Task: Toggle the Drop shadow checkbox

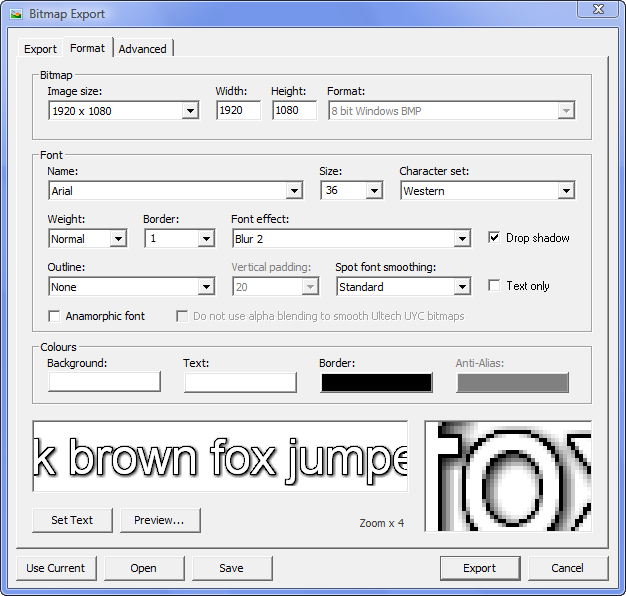Action: [x=494, y=238]
